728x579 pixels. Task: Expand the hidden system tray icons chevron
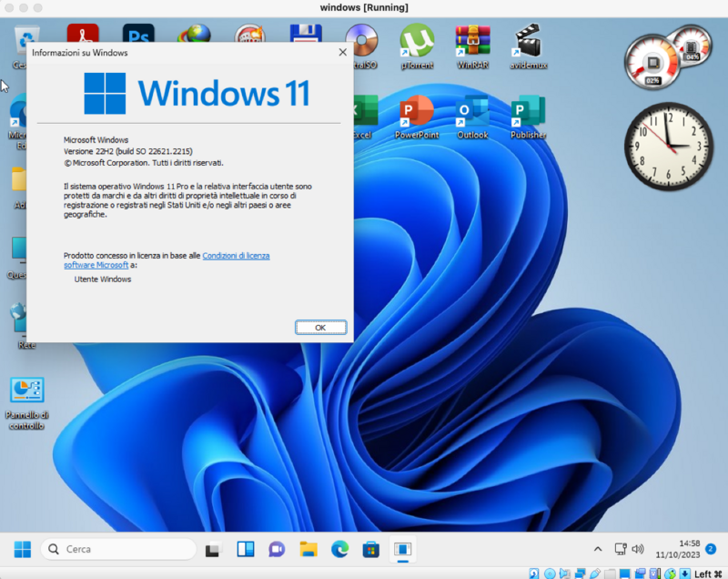[x=598, y=549]
